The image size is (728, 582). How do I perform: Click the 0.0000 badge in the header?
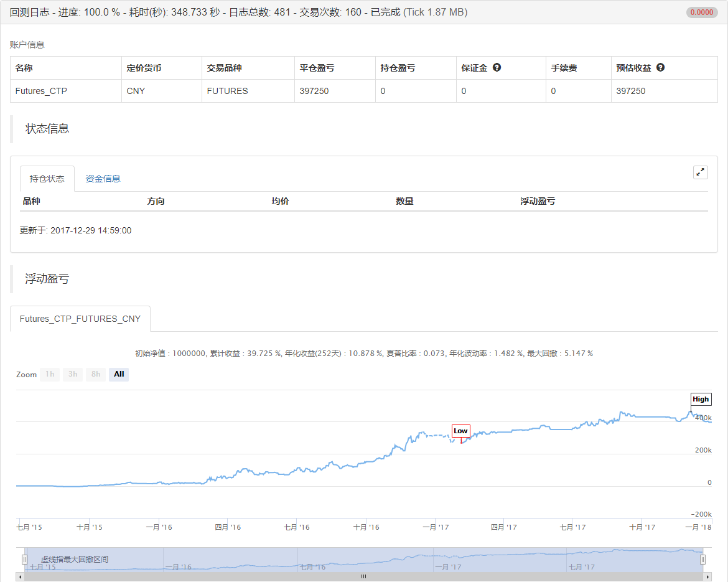tap(702, 12)
